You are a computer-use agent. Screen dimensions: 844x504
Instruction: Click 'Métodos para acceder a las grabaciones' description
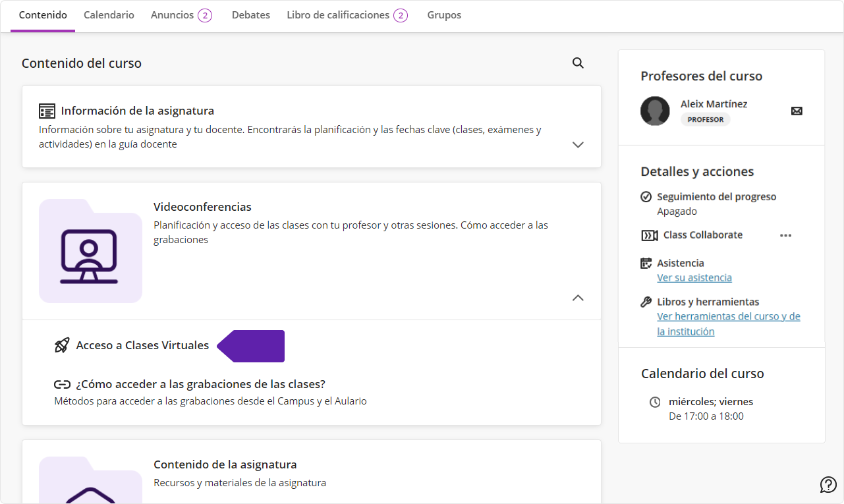point(210,401)
